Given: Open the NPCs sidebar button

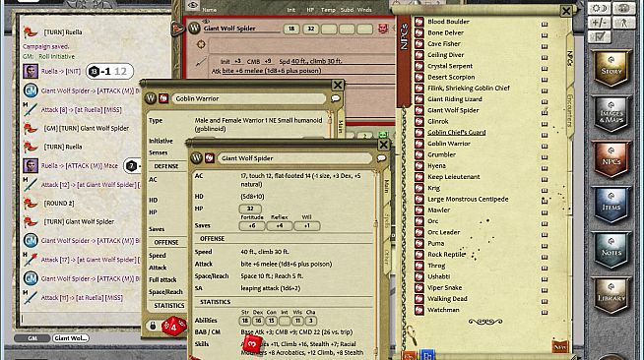Looking at the screenshot, I should tap(612, 159).
